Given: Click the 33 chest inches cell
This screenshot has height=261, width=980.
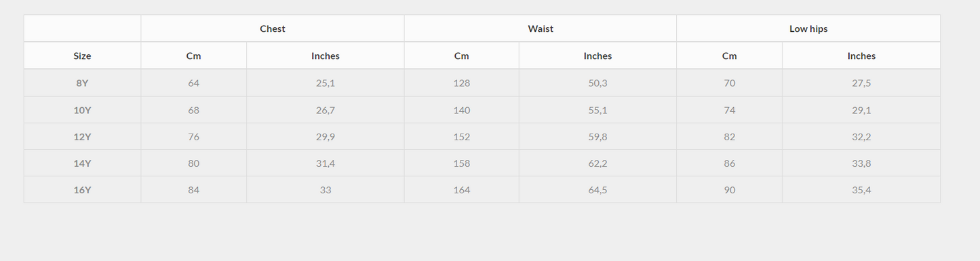Looking at the screenshot, I should point(326,190).
